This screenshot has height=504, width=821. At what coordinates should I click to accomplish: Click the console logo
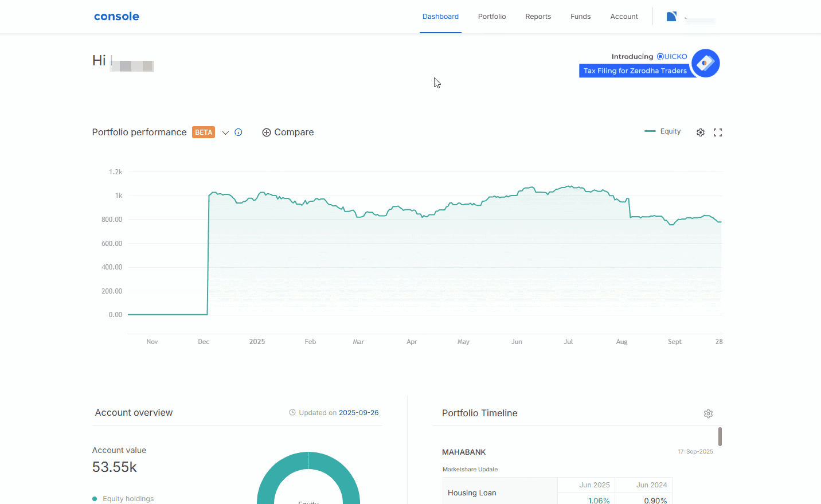(116, 17)
